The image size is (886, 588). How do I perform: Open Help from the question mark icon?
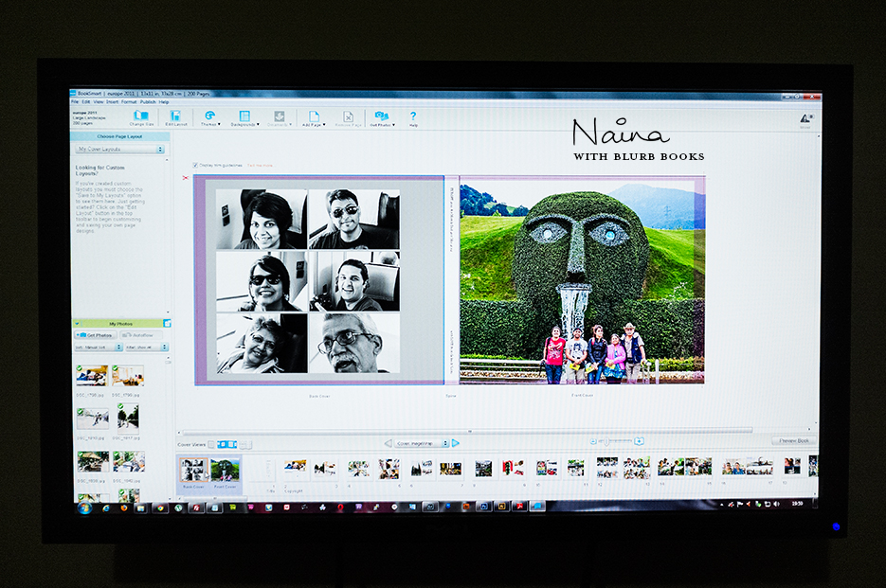413,118
